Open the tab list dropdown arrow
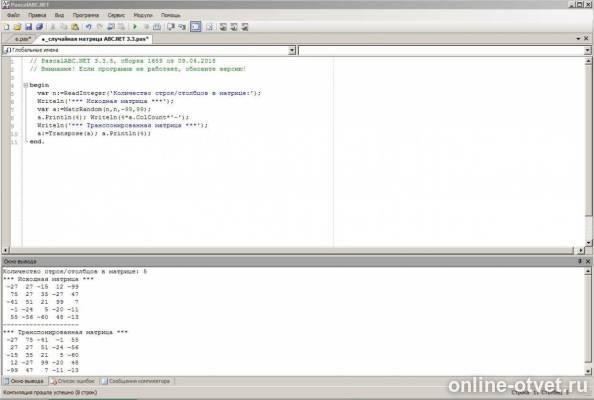594x400 pixels. [x=578, y=39]
